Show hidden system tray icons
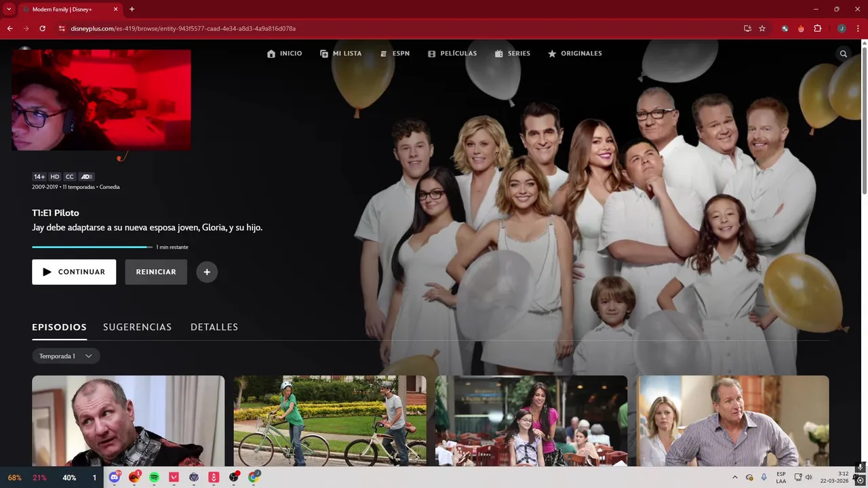The height and width of the screenshot is (488, 868). click(734, 477)
